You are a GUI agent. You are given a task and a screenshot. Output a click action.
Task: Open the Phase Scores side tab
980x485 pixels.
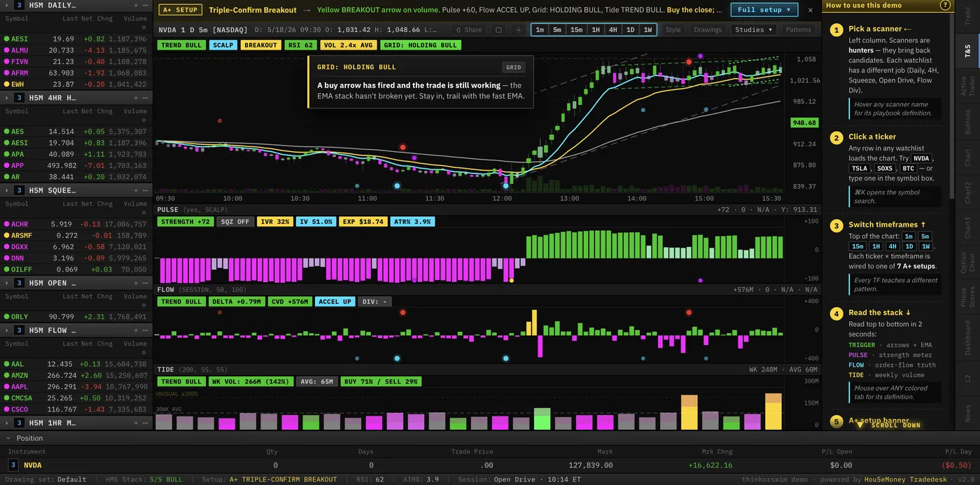968,297
